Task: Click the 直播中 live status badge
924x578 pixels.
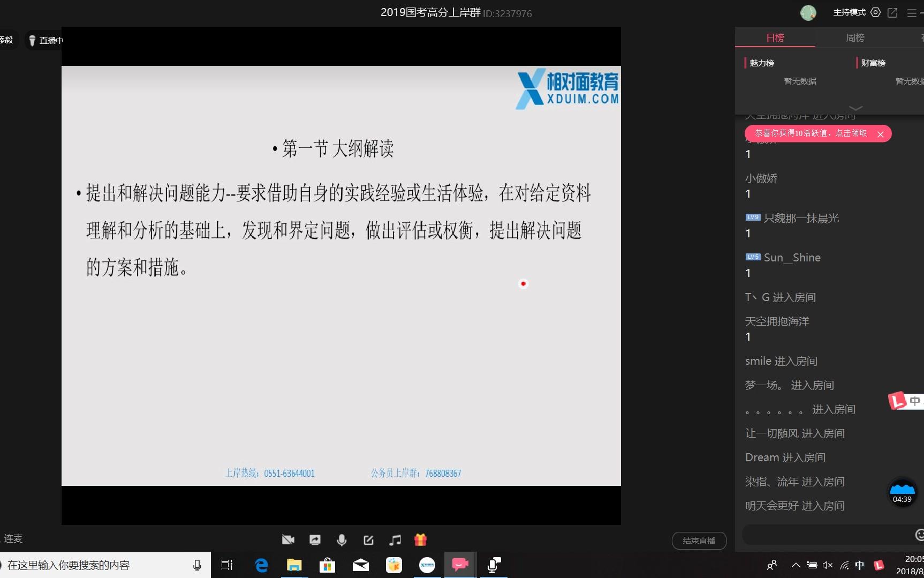Action: [46, 40]
